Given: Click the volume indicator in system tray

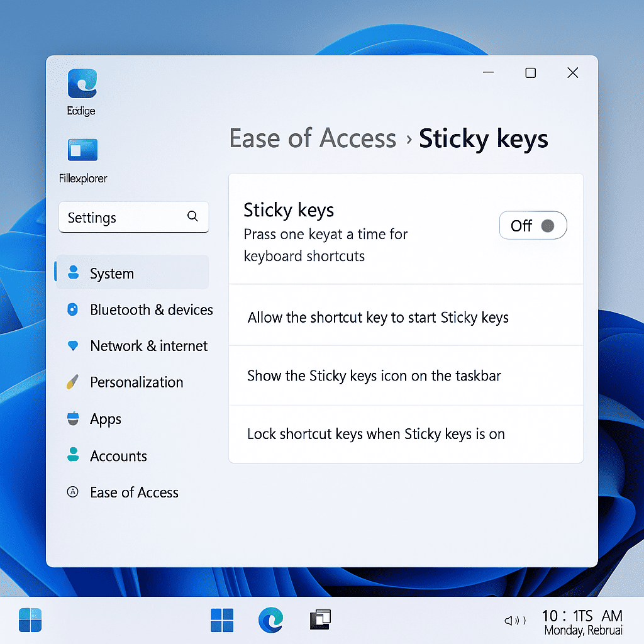Looking at the screenshot, I should 514,620.
